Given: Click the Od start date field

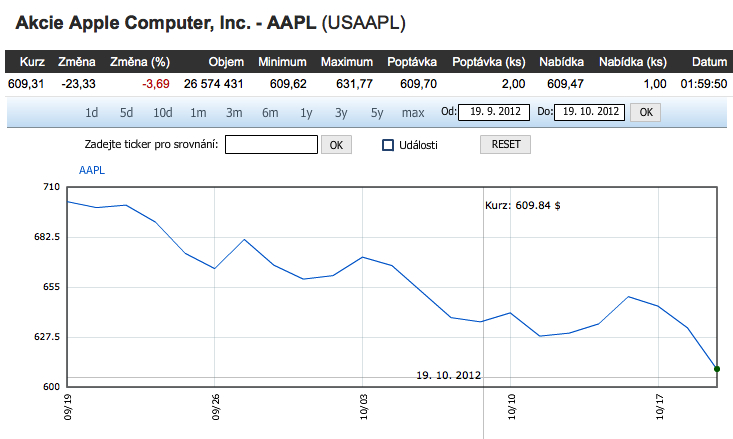Looking at the screenshot, I should [x=494, y=112].
